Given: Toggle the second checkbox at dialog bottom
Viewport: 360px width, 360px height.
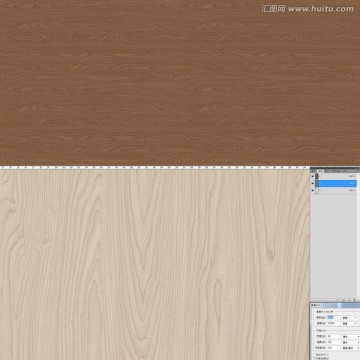Looking at the screenshot, I should click(314, 358).
